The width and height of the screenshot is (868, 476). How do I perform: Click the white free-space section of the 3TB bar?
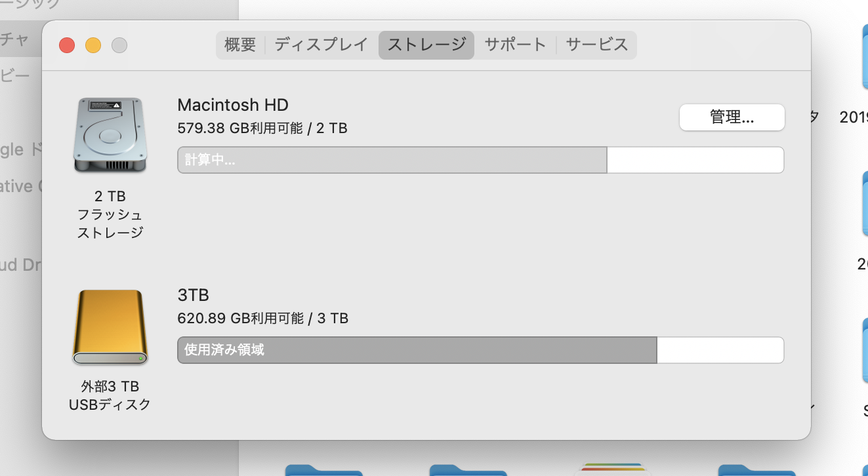720,350
